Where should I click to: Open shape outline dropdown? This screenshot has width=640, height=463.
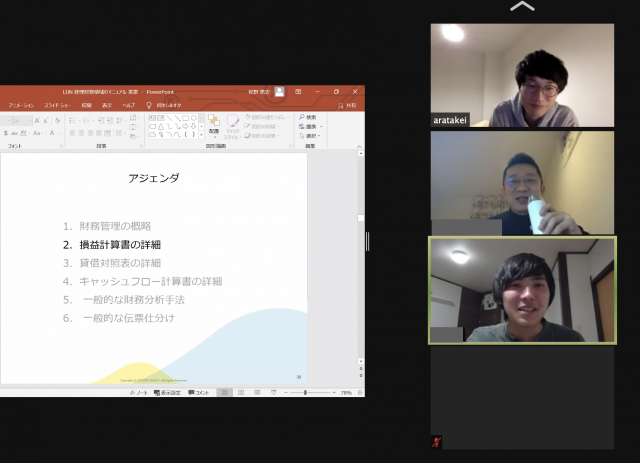[263, 127]
